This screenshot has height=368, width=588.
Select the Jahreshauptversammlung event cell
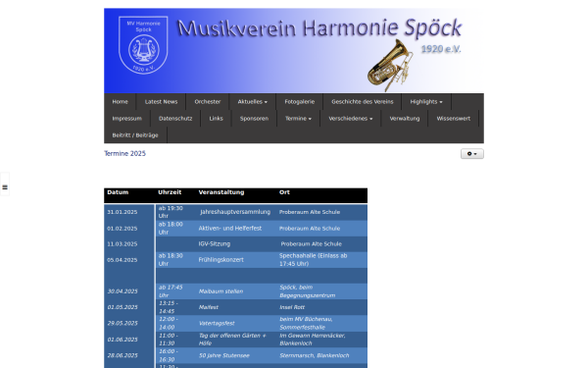[235, 212]
